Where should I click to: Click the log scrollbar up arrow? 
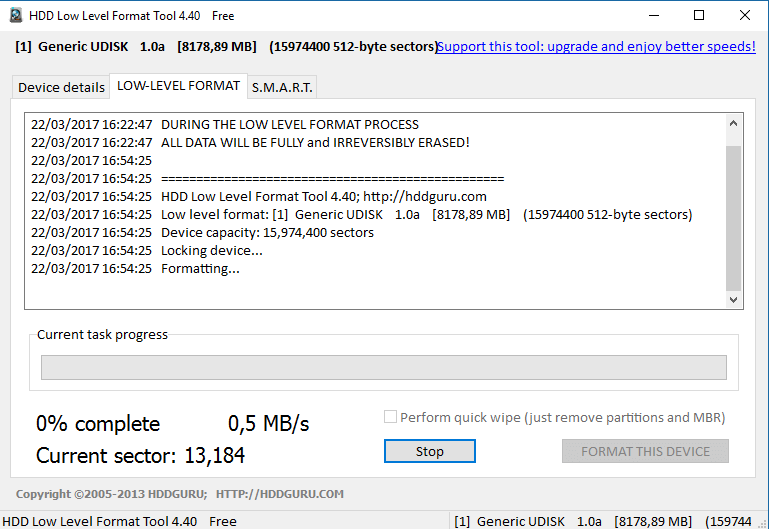point(734,123)
